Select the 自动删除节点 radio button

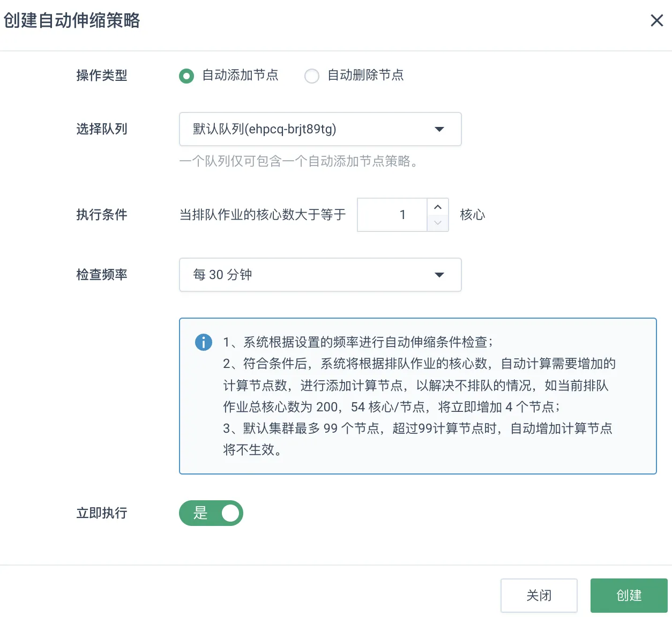(312, 76)
